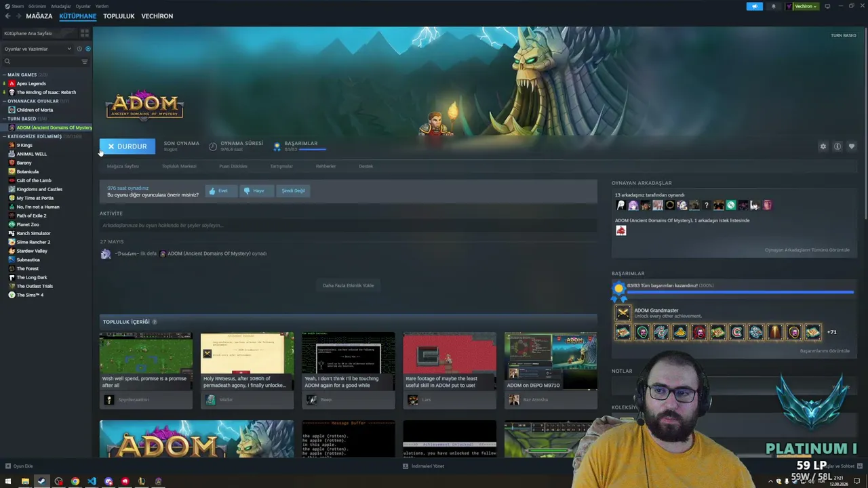868x488 pixels.
Task: Switch to the KÜTÜPHANE tab
Action: (x=78, y=16)
